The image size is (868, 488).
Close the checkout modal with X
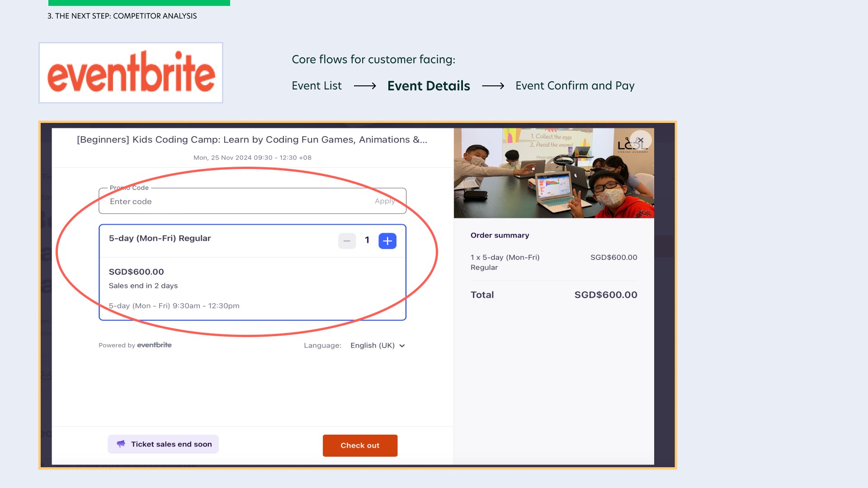pos(640,140)
